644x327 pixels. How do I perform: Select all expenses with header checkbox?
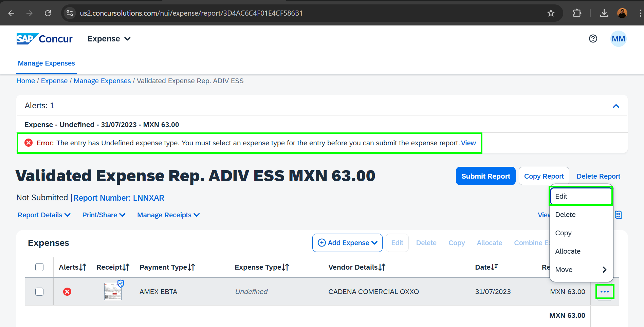pos(39,267)
